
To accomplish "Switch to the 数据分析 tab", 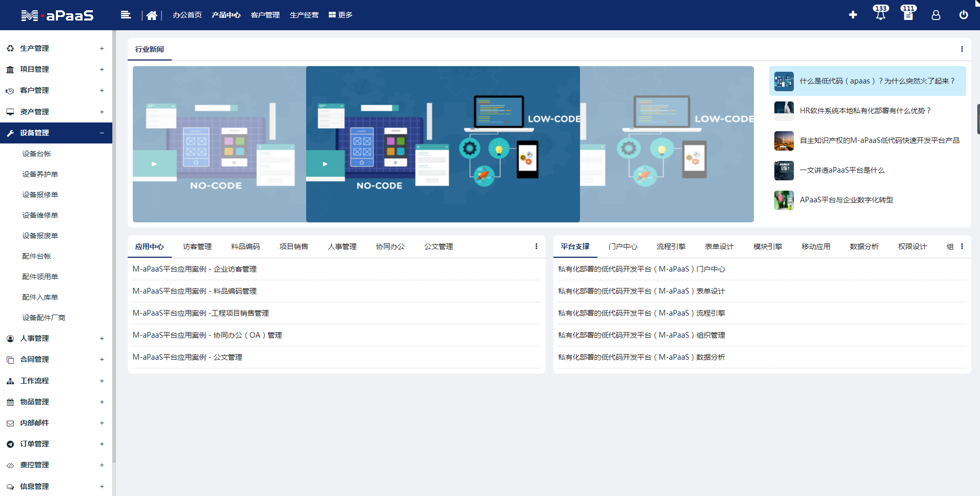I will [x=864, y=246].
